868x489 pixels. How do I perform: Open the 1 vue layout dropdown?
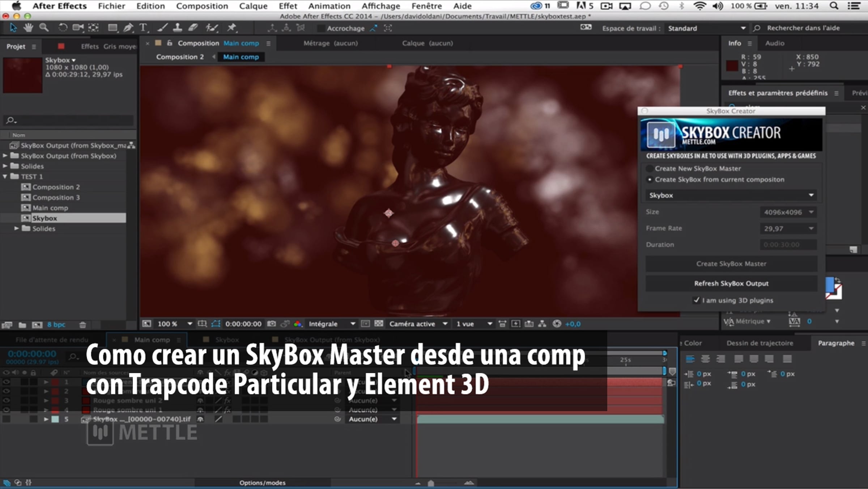point(474,324)
